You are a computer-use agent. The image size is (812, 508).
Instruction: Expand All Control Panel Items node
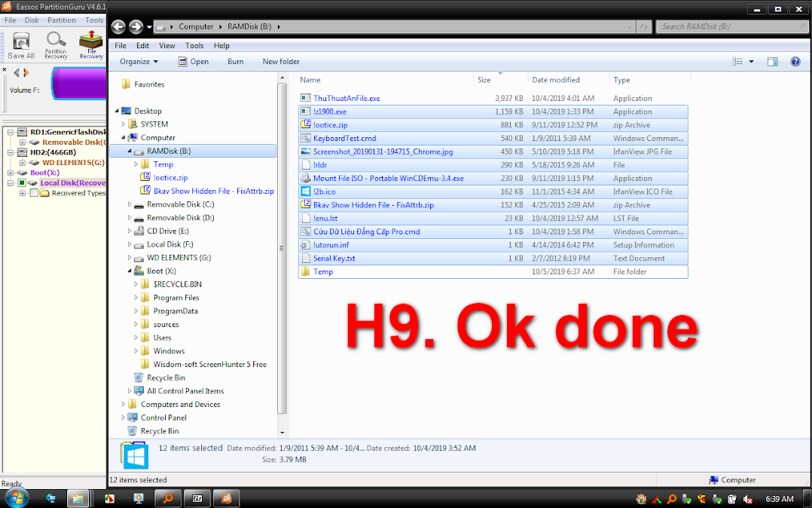tap(130, 391)
